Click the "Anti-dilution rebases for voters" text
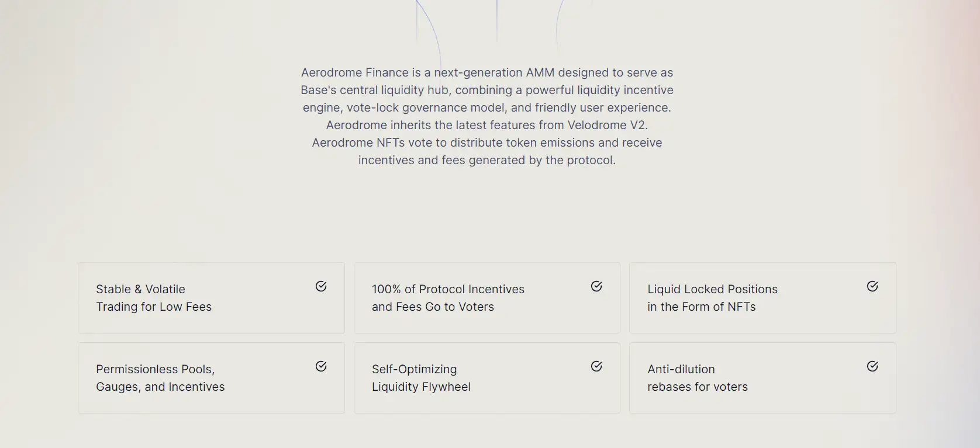The image size is (980, 448). 698,378
